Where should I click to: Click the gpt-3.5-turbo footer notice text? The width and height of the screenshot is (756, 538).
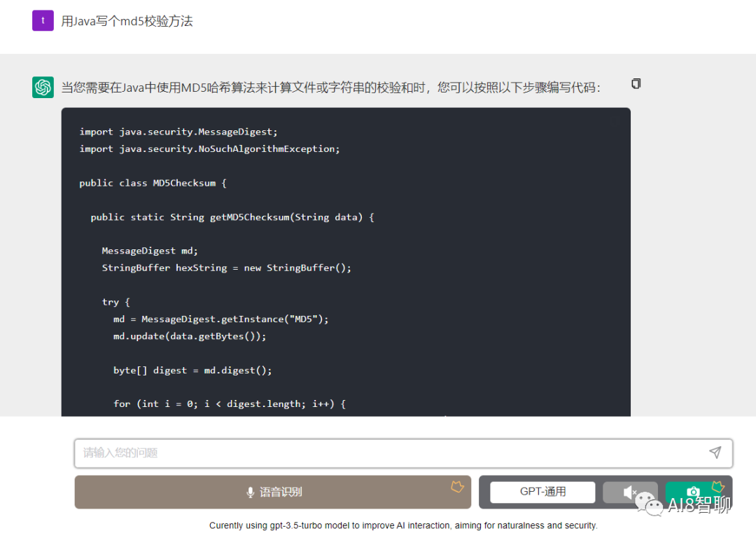click(x=403, y=525)
